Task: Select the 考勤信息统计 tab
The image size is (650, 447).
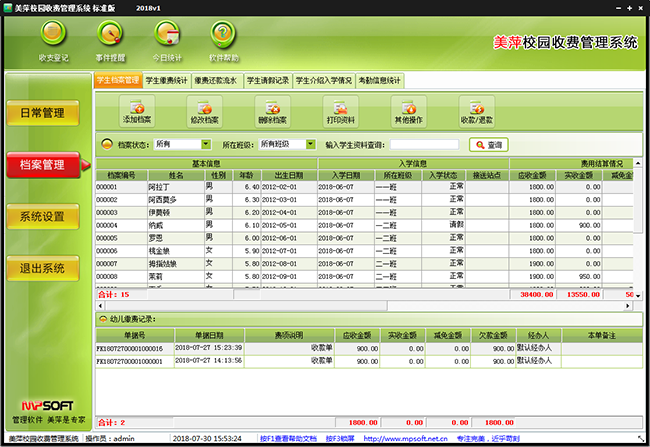Action: [380, 80]
